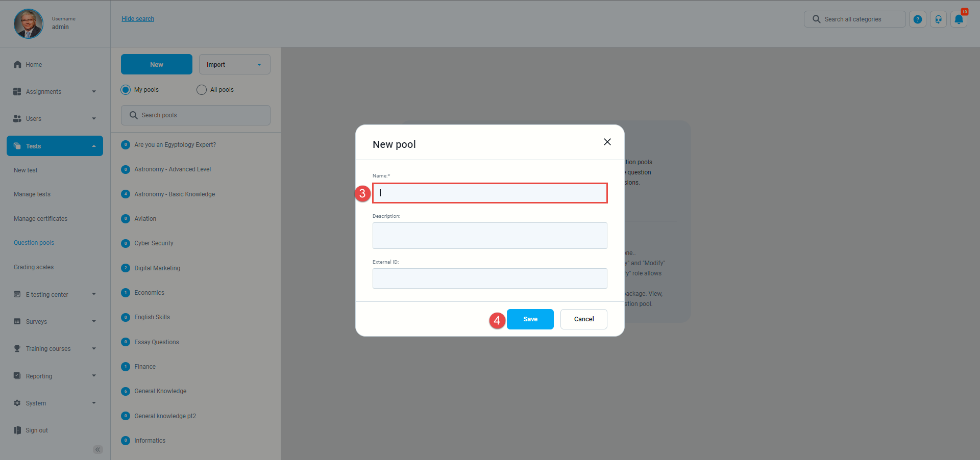Expand the Assignments menu arrow
The width and height of the screenshot is (980, 460).
click(x=94, y=92)
